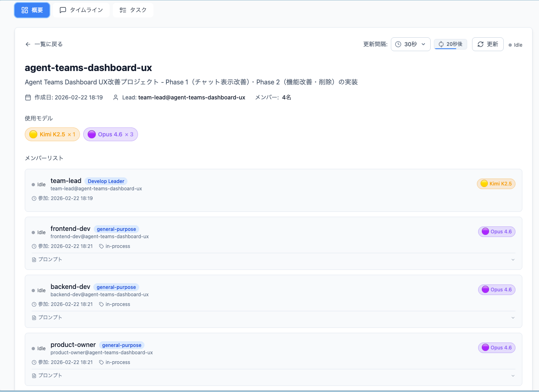Click 一覧に戻る to go back
This screenshot has height=392, width=539.
click(43, 44)
